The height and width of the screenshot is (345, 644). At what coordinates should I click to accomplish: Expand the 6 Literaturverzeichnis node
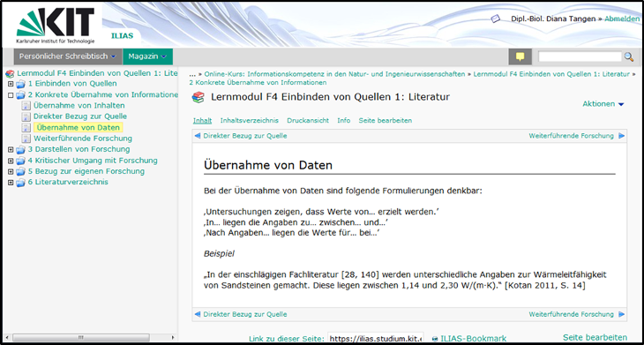(11, 183)
